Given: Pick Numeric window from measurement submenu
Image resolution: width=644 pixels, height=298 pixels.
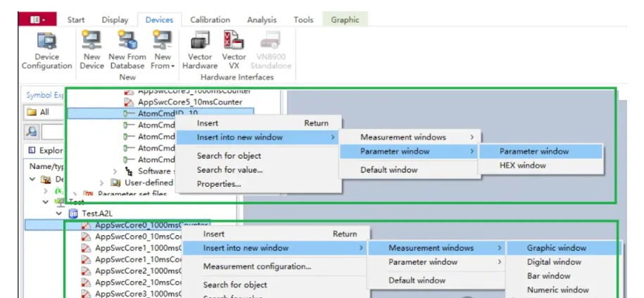Looking at the screenshot, I should [557, 290].
